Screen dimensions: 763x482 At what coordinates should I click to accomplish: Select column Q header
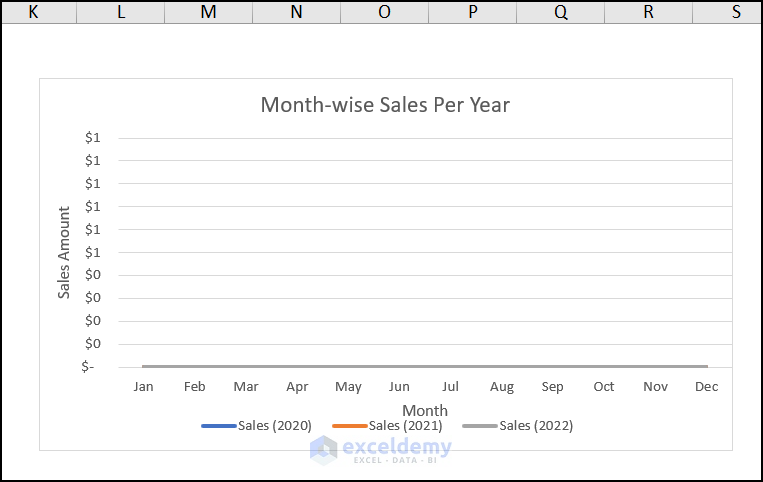coord(560,11)
